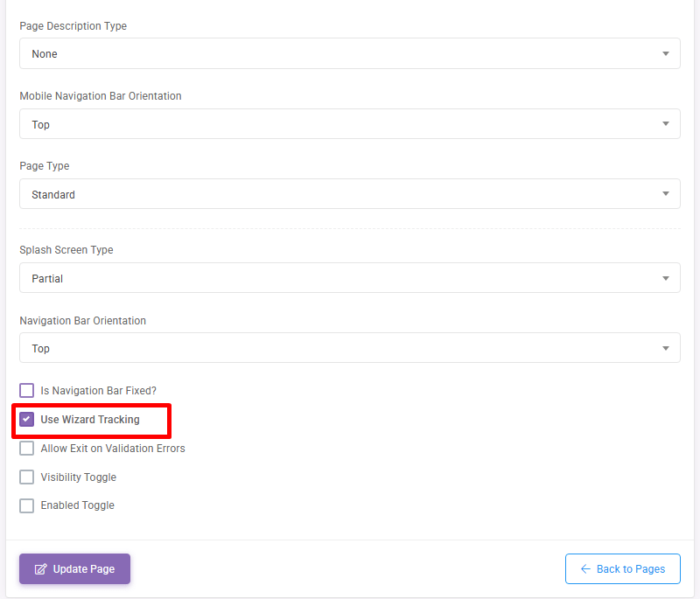This screenshot has width=700, height=599.
Task: Click the Update Page button
Action: point(74,568)
